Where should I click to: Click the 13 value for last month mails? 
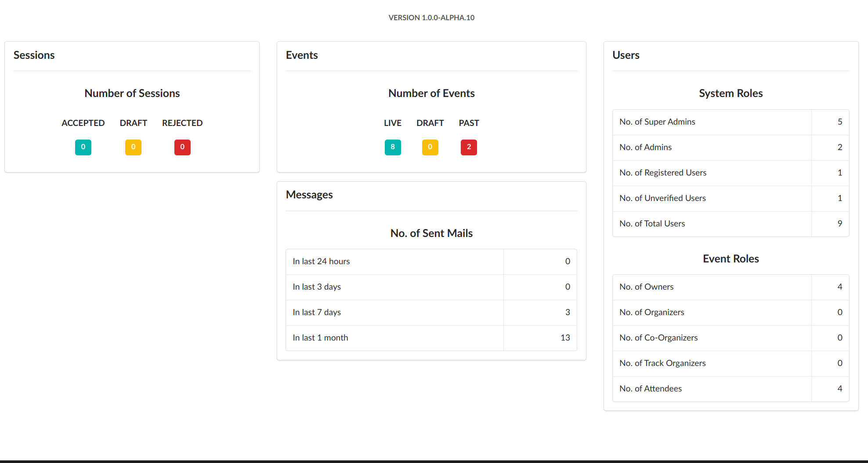tap(565, 337)
